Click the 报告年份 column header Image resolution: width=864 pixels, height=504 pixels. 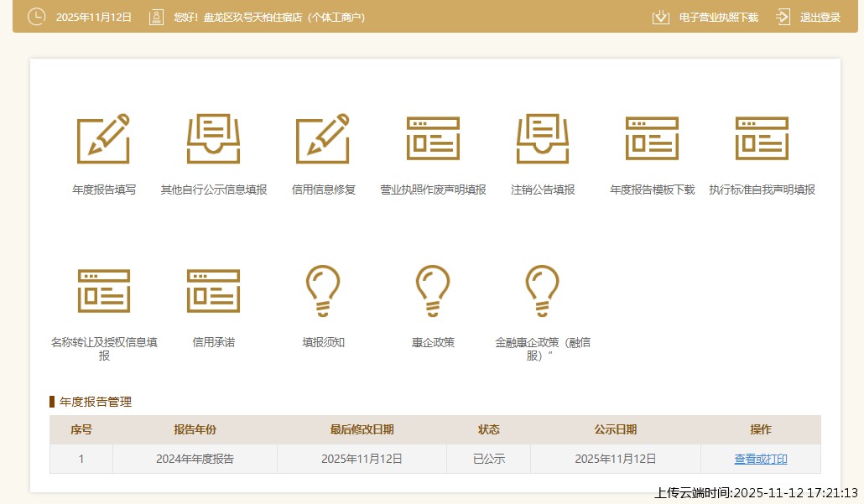click(195, 429)
